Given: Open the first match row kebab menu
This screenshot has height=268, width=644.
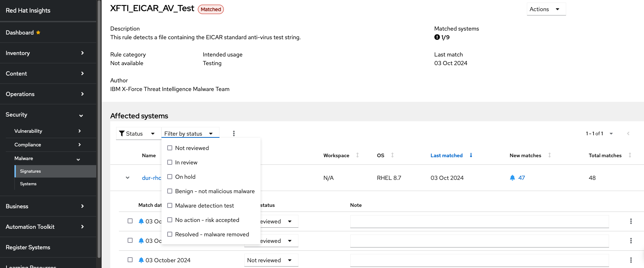Looking at the screenshot, I should coord(631,221).
